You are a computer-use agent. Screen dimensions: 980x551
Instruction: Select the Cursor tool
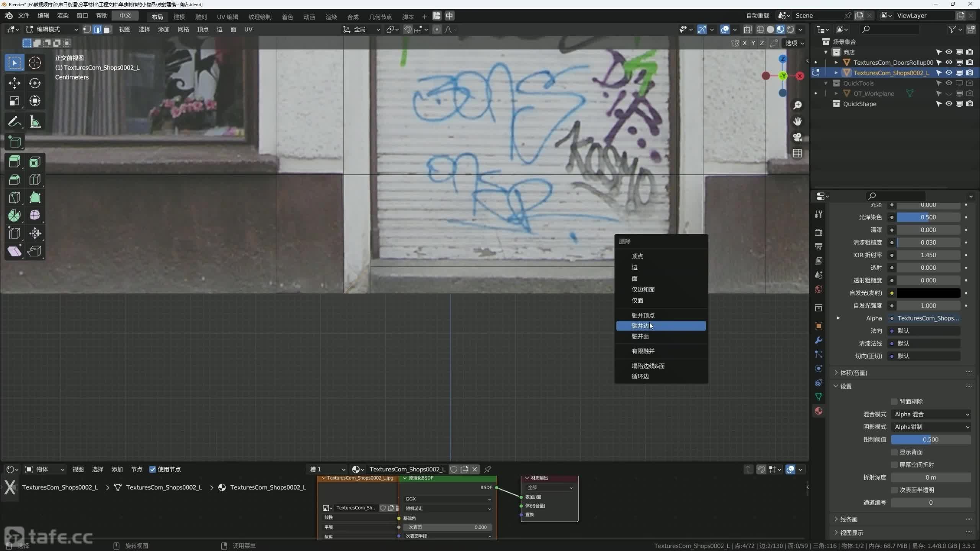coord(35,63)
